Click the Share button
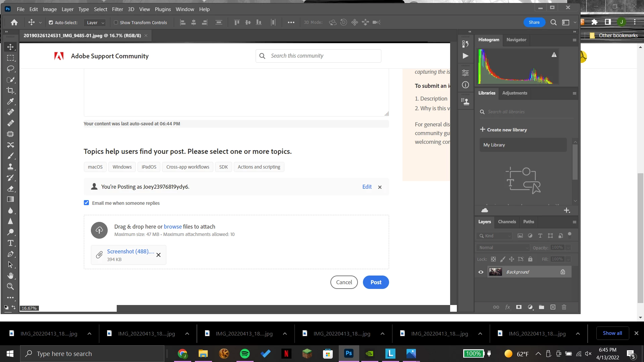The height and width of the screenshot is (362, 644). pyautogui.click(x=534, y=22)
